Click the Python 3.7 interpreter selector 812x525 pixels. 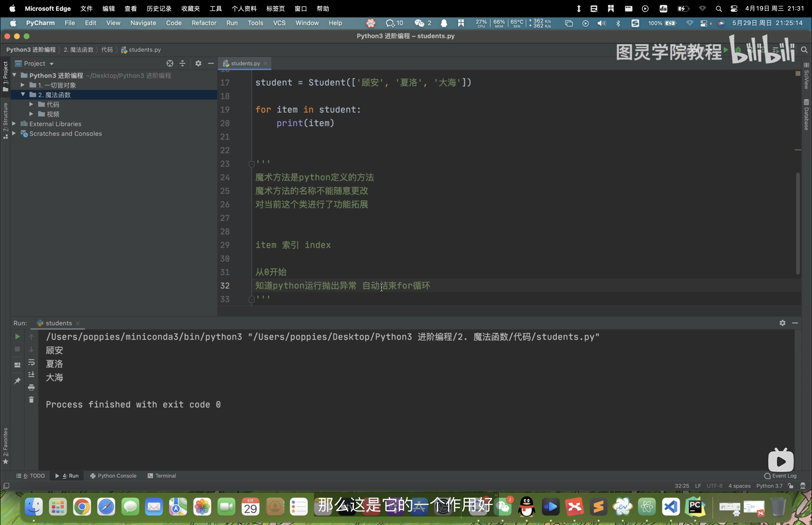[769, 486]
